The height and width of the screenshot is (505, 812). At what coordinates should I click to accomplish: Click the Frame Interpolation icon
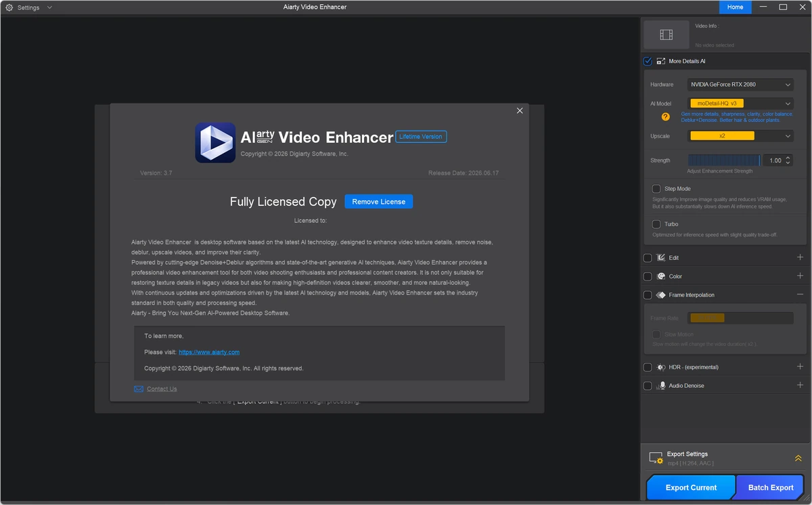click(x=660, y=295)
